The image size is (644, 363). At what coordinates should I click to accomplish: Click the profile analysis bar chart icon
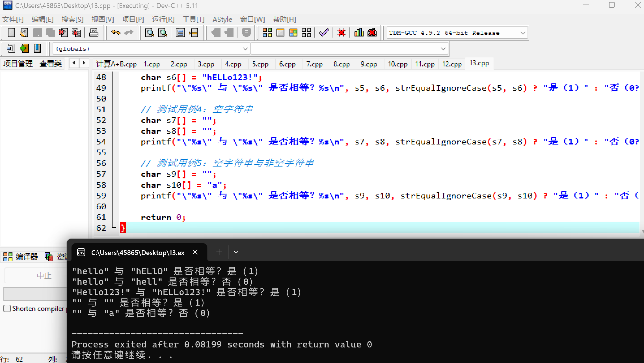point(359,33)
